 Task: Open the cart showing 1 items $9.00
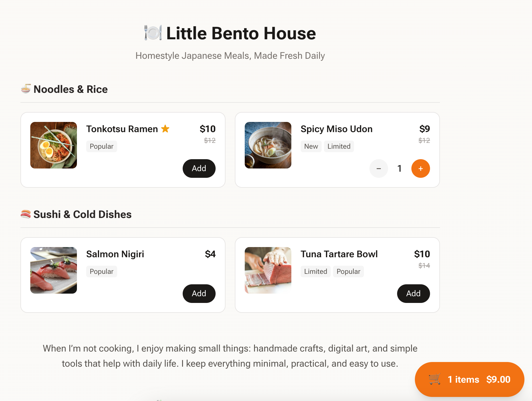tap(469, 379)
